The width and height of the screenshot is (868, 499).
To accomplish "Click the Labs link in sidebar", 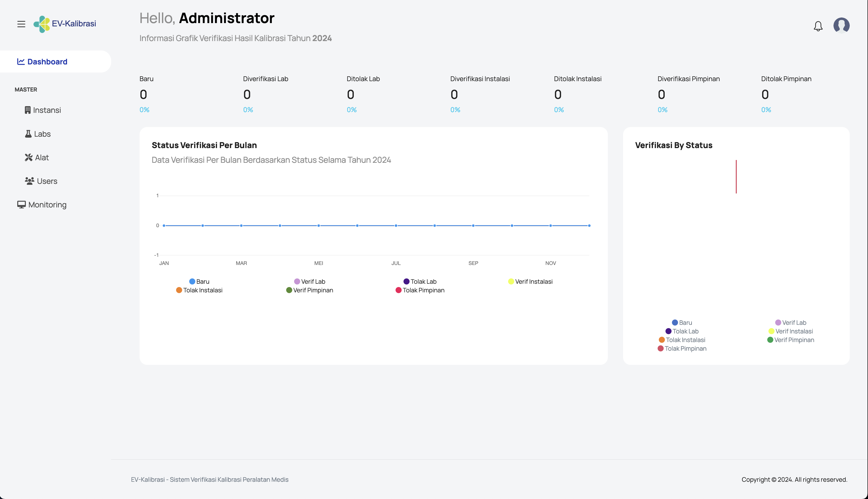I will 42,134.
